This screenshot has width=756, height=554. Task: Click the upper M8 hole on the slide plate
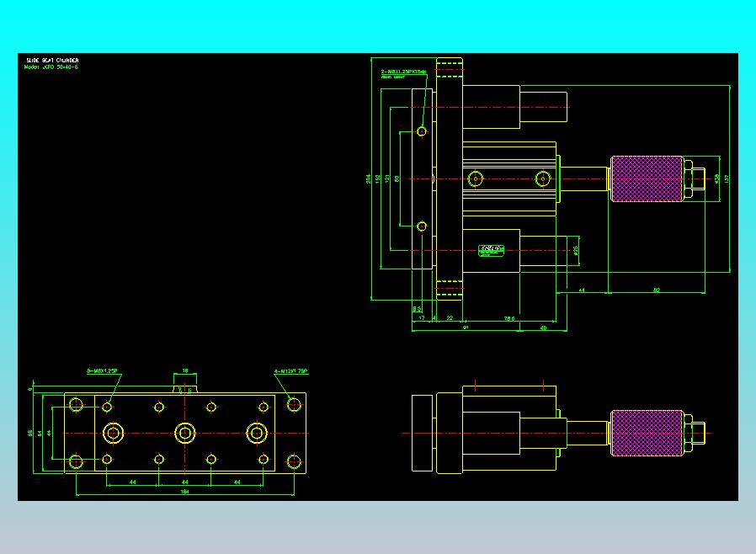click(x=422, y=131)
